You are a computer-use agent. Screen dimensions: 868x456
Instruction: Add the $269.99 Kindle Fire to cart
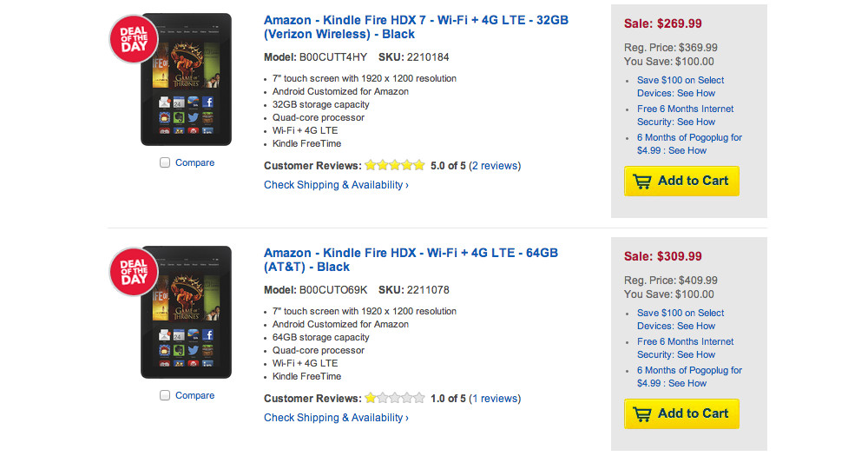pos(681,182)
